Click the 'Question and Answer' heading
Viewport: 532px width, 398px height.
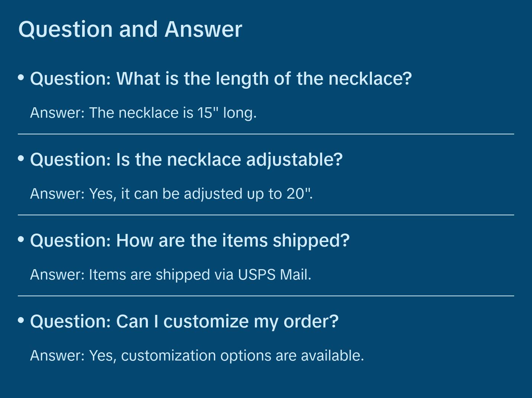click(x=130, y=29)
